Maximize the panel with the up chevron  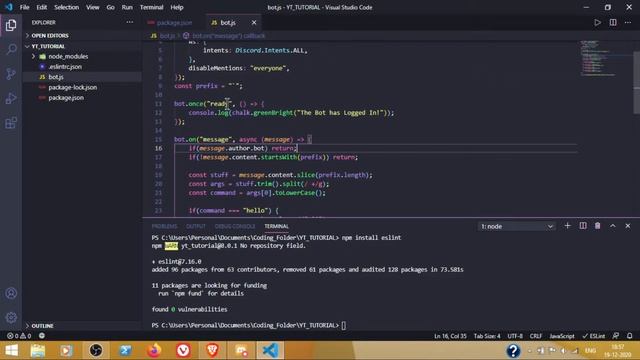point(613,226)
